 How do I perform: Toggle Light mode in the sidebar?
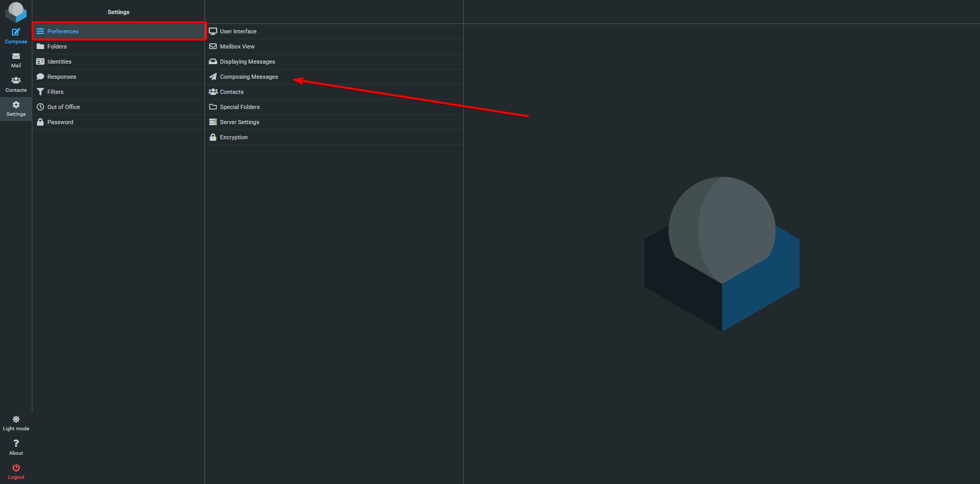tap(16, 423)
